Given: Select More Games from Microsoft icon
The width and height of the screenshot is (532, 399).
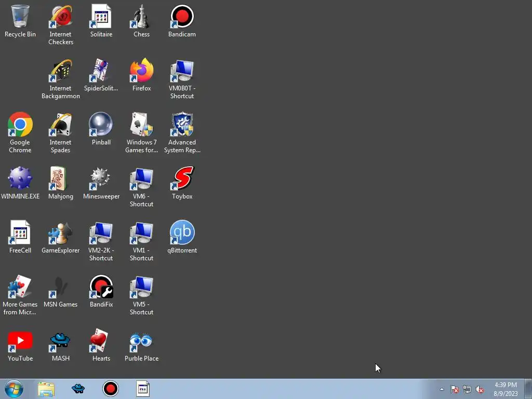Looking at the screenshot, I should (20, 295).
